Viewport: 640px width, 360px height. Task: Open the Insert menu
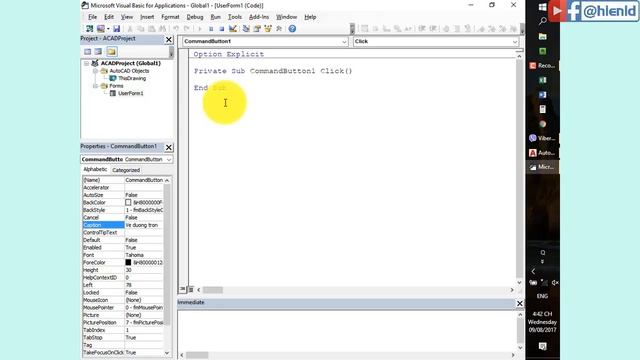tap(147, 17)
